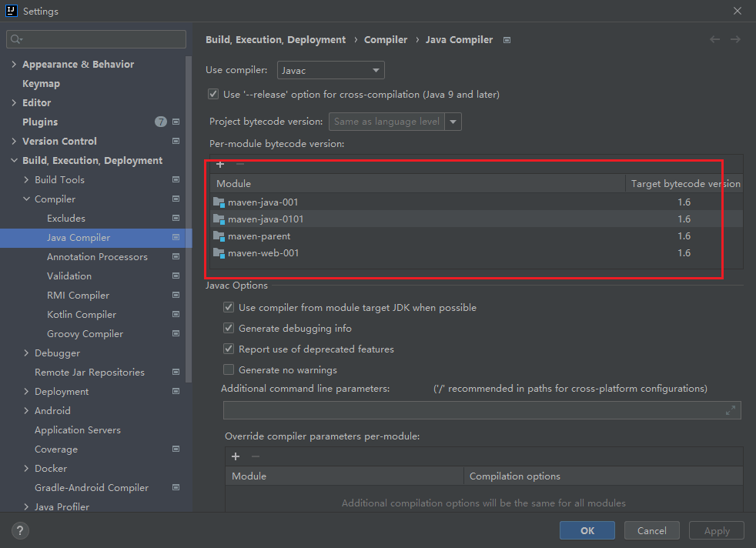This screenshot has width=756, height=548.
Task: Click the Cancel button
Action: [652, 530]
